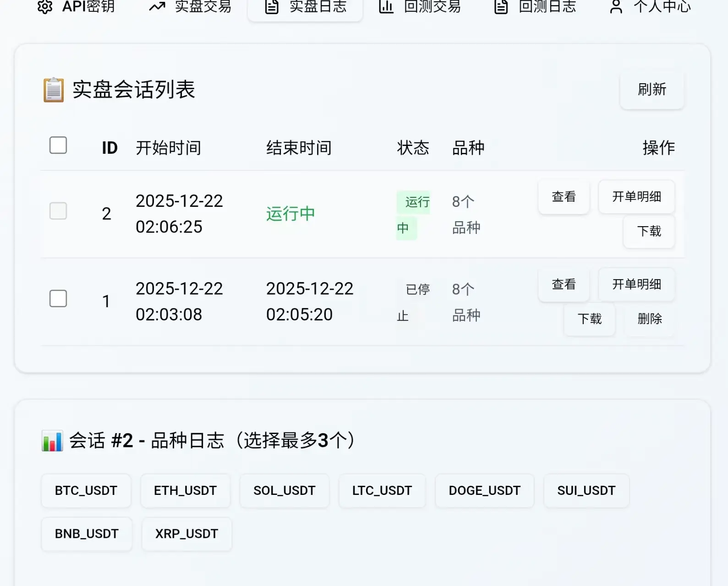The height and width of the screenshot is (586, 728).
Task: Click the bar chart icon beside 回测交易
Action: coord(386,6)
